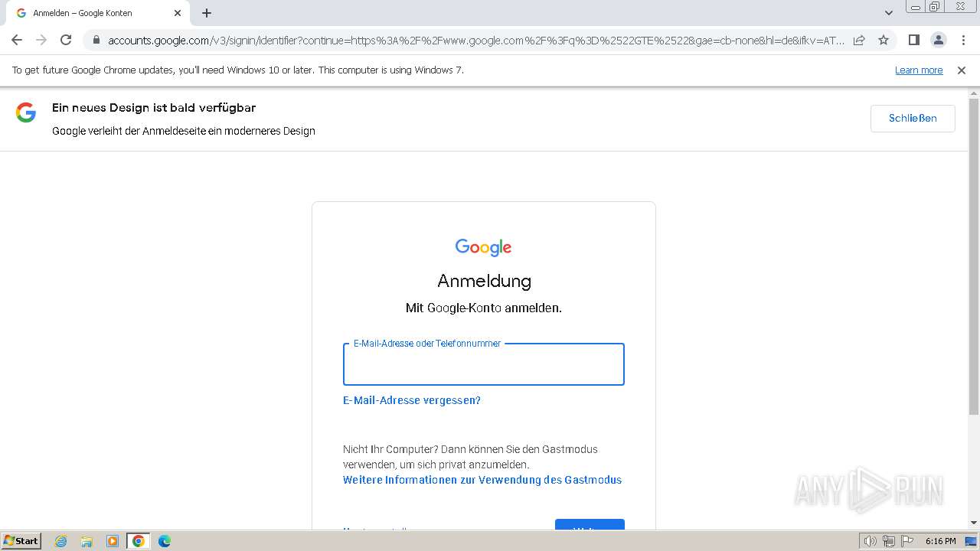
Task: Click 'Mit Google-Konto anmelden.' text
Action: (484, 308)
